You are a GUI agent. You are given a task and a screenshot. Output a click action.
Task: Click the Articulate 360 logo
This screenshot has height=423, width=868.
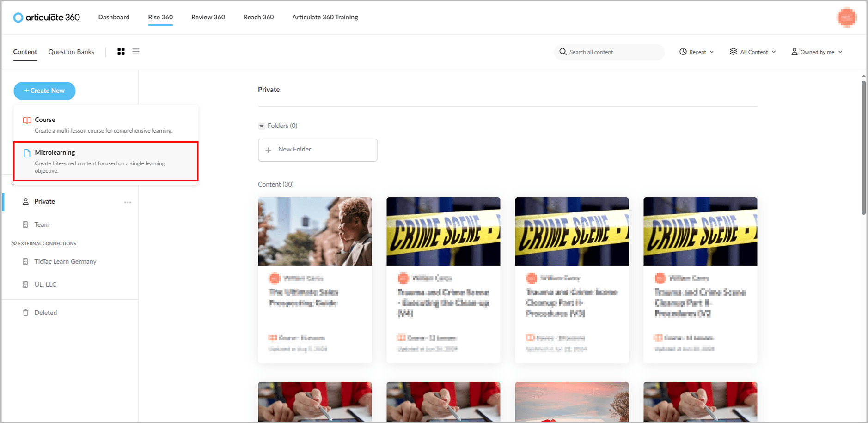(x=46, y=17)
